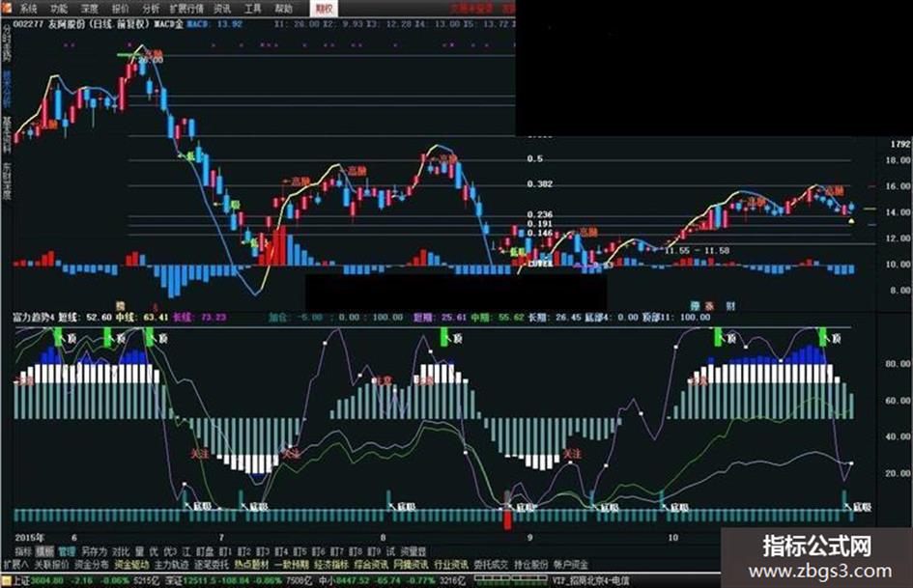Click the 上证 index reading in status bar
This screenshot has height=588, width=913.
click(x=86, y=581)
